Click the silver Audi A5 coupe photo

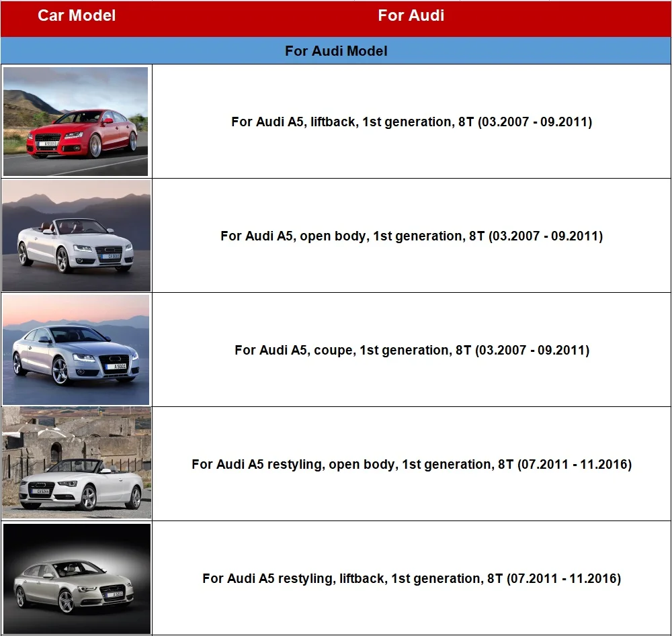[x=76, y=349]
